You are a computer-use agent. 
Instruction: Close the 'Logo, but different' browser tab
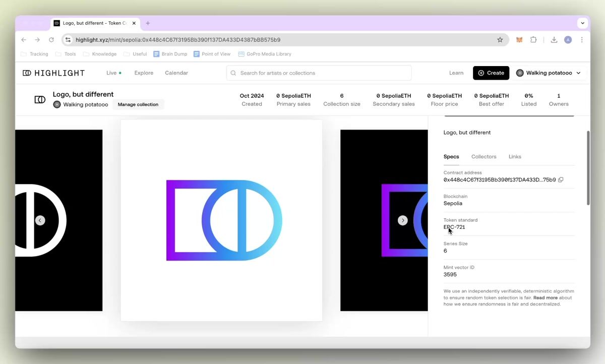pyautogui.click(x=134, y=23)
